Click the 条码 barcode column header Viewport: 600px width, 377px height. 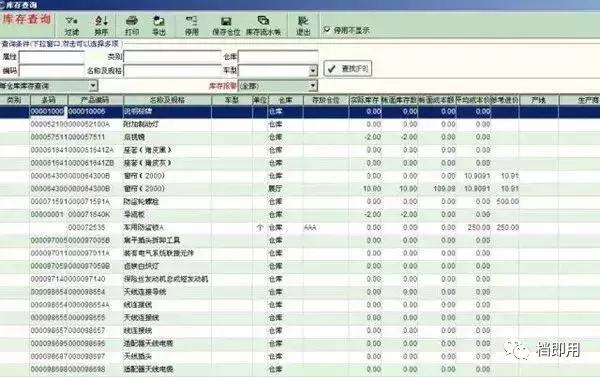49,100
